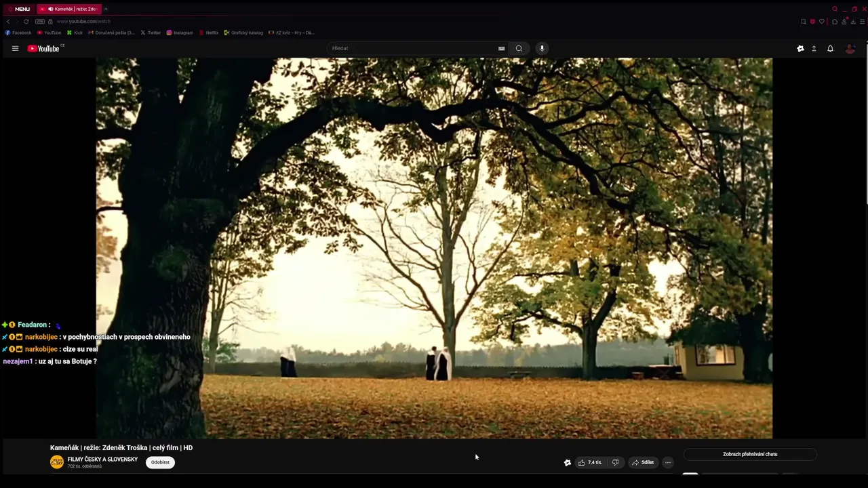Open the YouTube account avatar menu
Image resolution: width=868 pixels, height=488 pixels.
click(850, 48)
